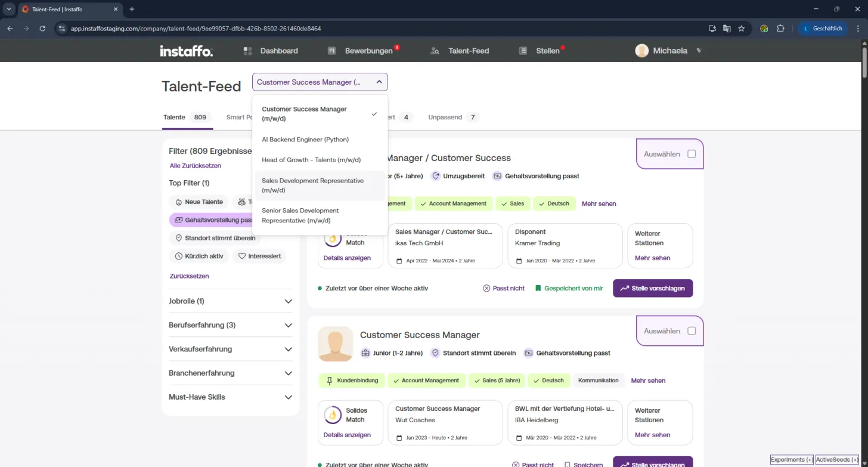Click the browser back arrow

(10, 28)
